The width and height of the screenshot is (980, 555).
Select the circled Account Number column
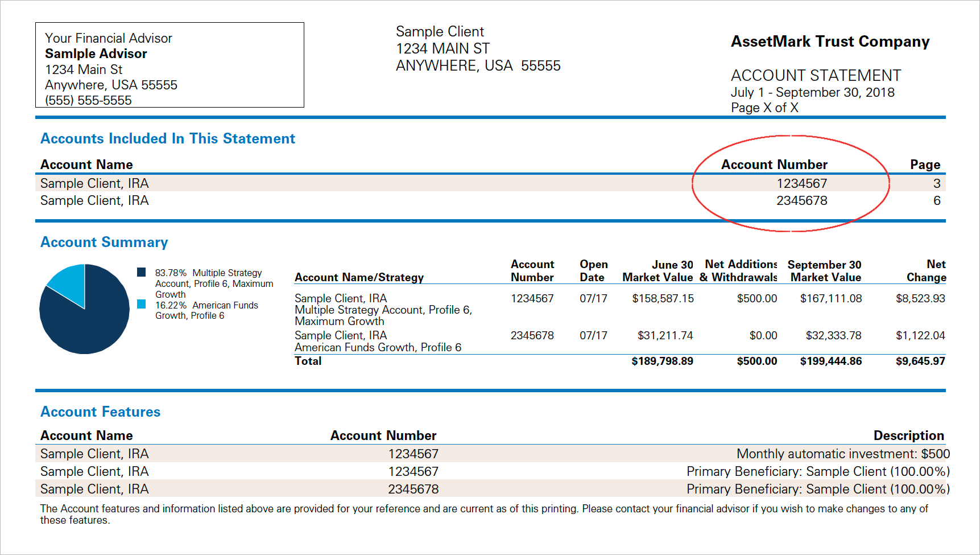[775, 165]
